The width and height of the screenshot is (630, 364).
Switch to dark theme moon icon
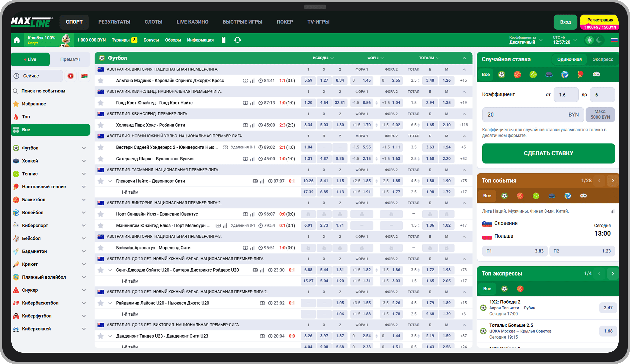pyautogui.click(x=599, y=40)
